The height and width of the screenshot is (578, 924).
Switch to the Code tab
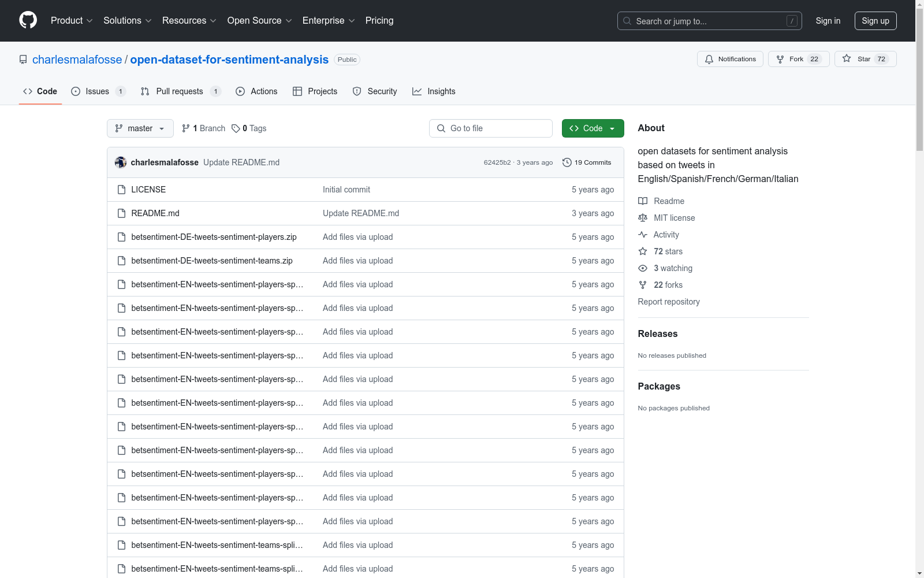[40, 91]
